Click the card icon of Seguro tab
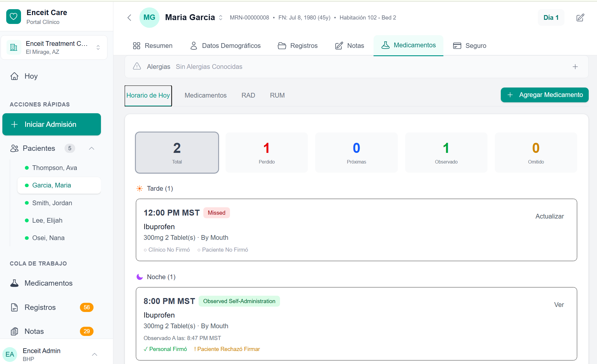 (457, 46)
